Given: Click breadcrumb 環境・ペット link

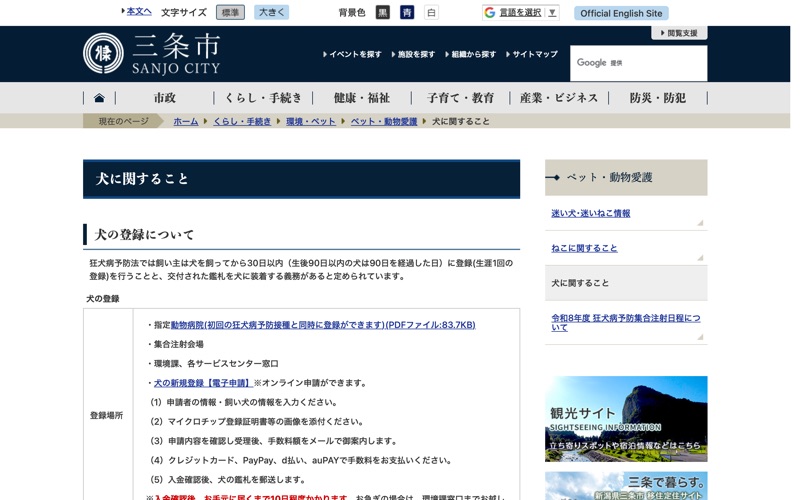Looking at the screenshot, I should coord(311,121).
